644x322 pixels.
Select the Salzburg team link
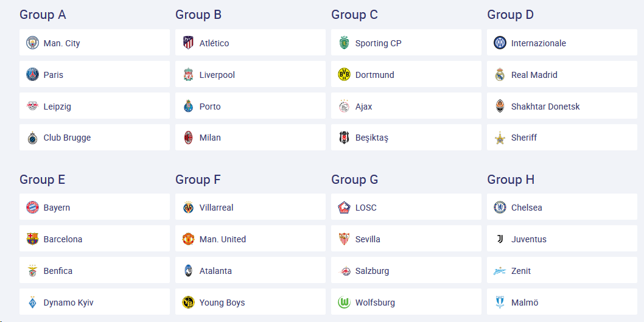coord(406,270)
